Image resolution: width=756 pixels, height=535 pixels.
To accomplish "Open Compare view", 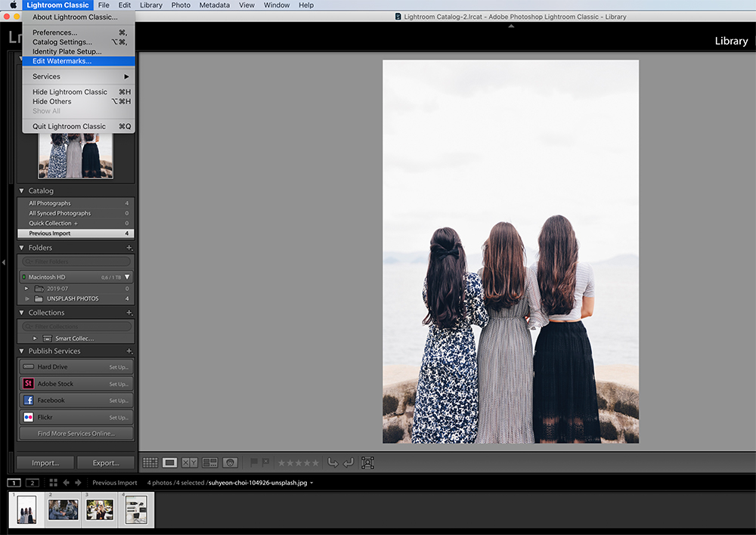I will 189,462.
